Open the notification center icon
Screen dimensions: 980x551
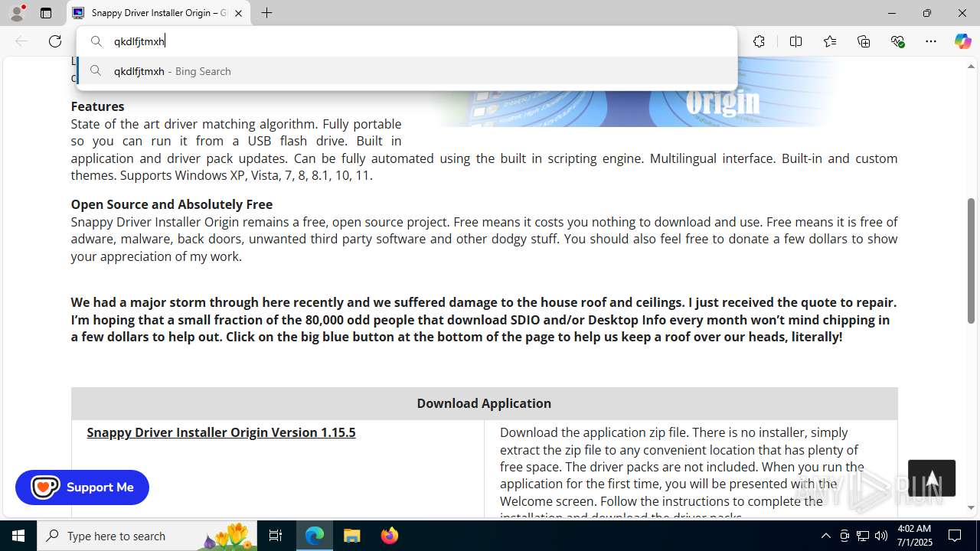955,536
